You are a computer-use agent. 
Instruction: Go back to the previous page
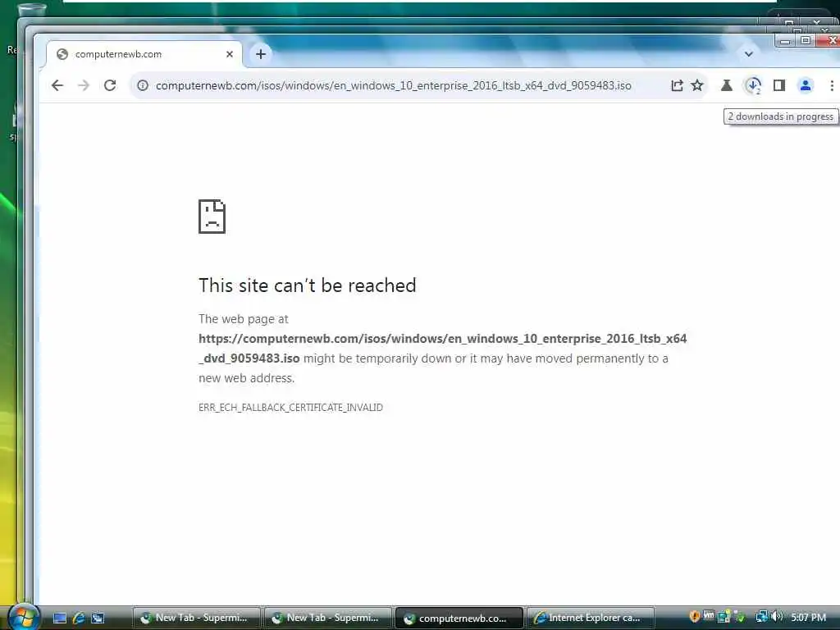click(57, 85)
